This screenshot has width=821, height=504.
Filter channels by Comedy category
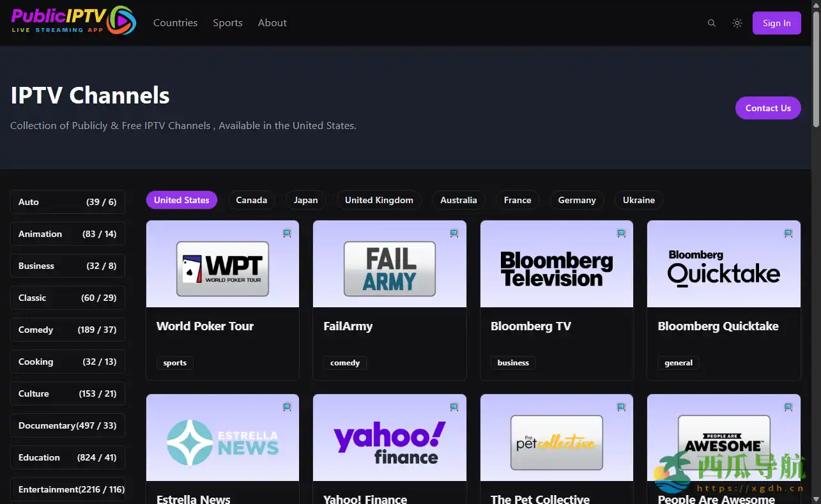click(67, 330)
